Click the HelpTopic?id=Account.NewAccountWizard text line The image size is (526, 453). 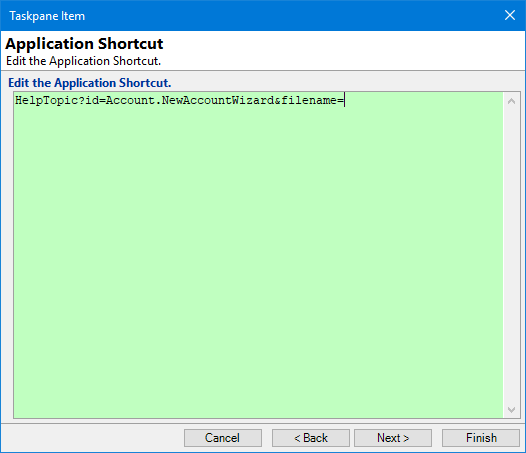coord(179,100)
